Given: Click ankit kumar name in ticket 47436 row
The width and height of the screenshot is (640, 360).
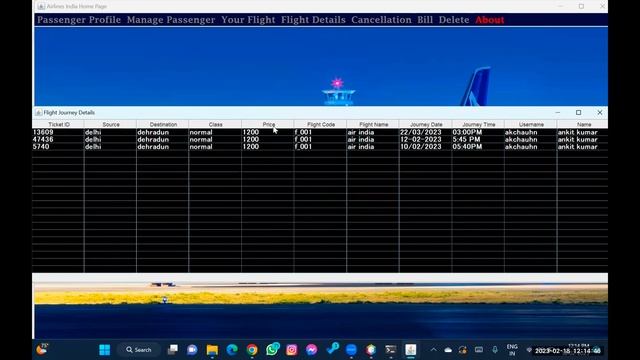Looking at the screenshot, I should (583, 140).
